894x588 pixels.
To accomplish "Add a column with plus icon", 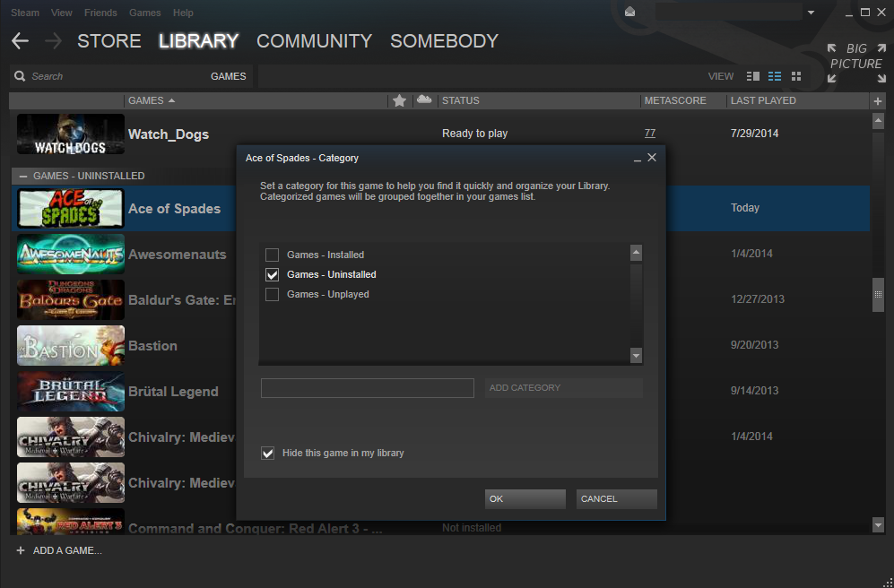I will click(x=878, y=101).
